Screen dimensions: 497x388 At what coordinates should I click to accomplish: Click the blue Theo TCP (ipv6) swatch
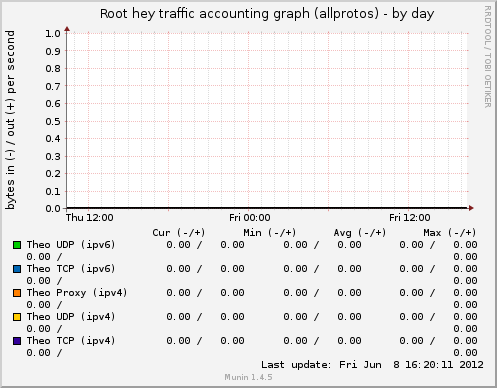pos(17,269)
